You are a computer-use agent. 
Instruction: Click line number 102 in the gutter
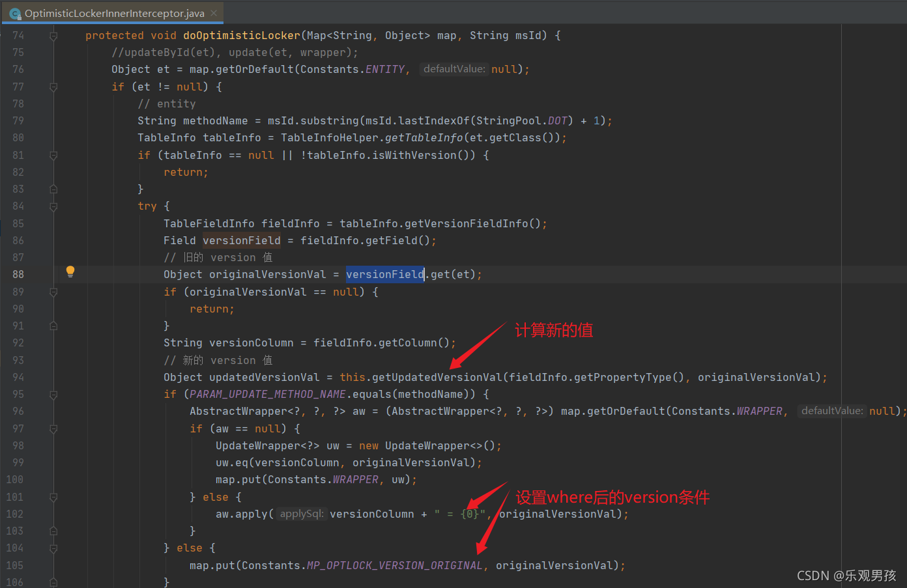(15, 514)
